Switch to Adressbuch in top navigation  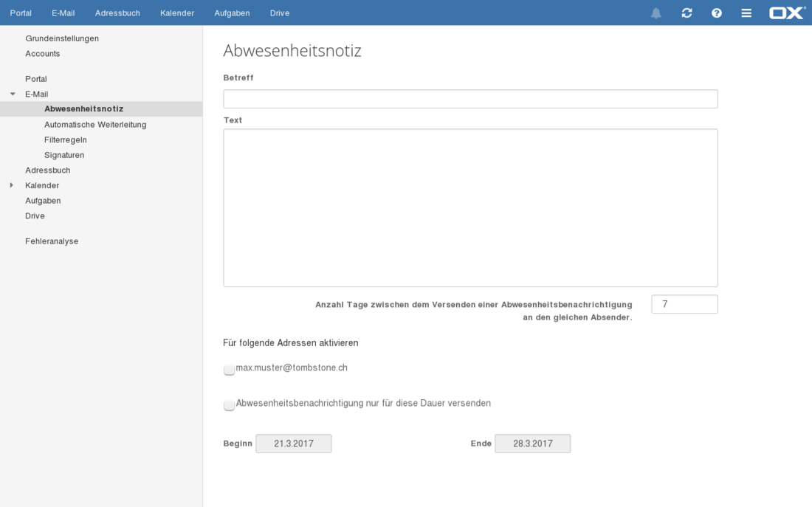pyautogui.click(x=117, y=13)
